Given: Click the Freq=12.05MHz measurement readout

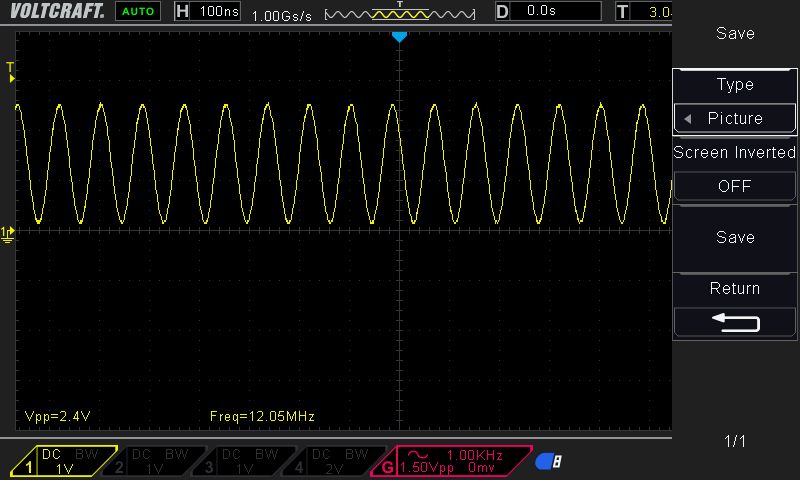Looking at the screenshot, I should coord(264,415).
